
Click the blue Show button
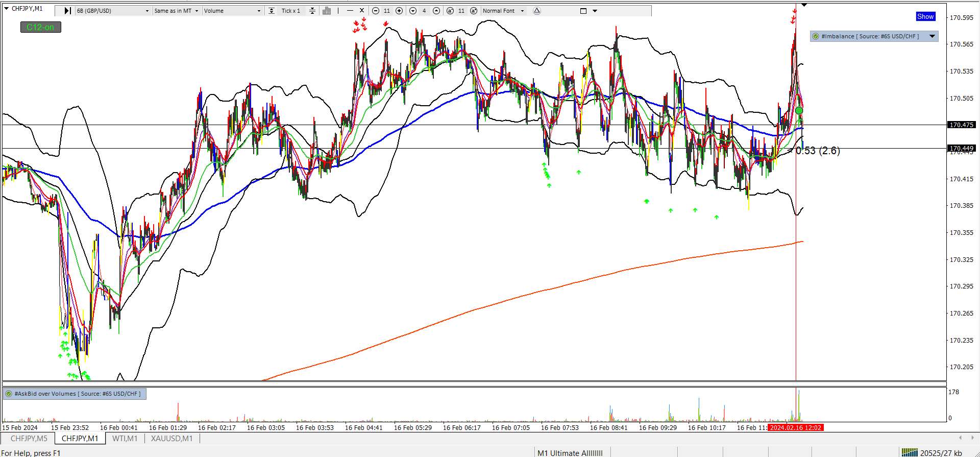[x=925, y=16]
